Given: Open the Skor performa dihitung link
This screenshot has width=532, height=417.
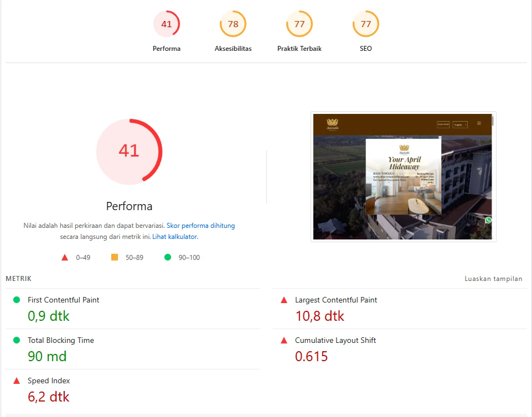Looking at the screenshot, I should point(201,226).
